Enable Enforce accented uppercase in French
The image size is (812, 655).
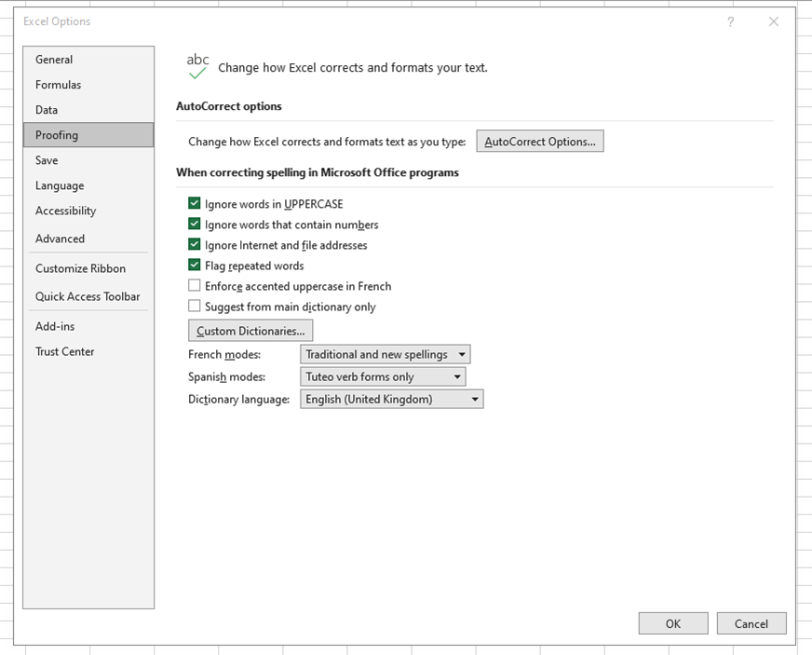tap(194, 285)
